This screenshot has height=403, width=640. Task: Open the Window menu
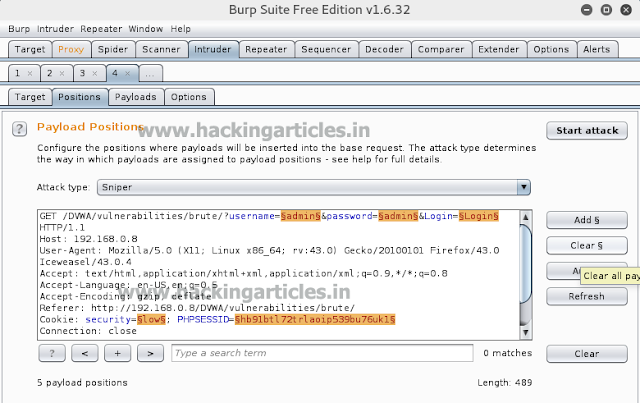[146, 29]
